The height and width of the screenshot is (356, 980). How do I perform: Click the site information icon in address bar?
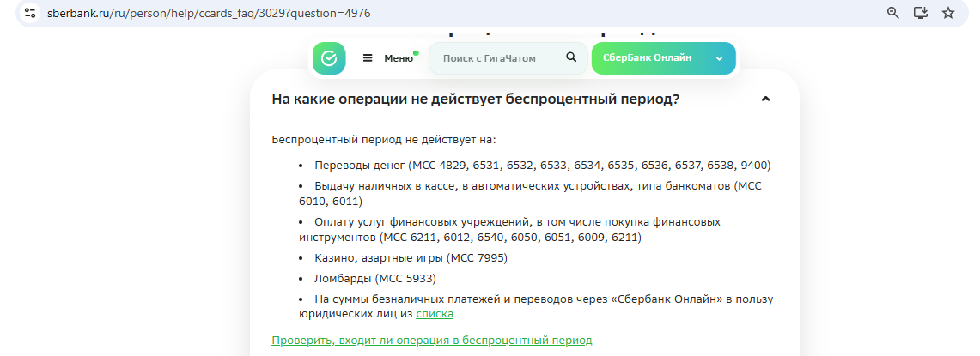(x=30, y=14)
